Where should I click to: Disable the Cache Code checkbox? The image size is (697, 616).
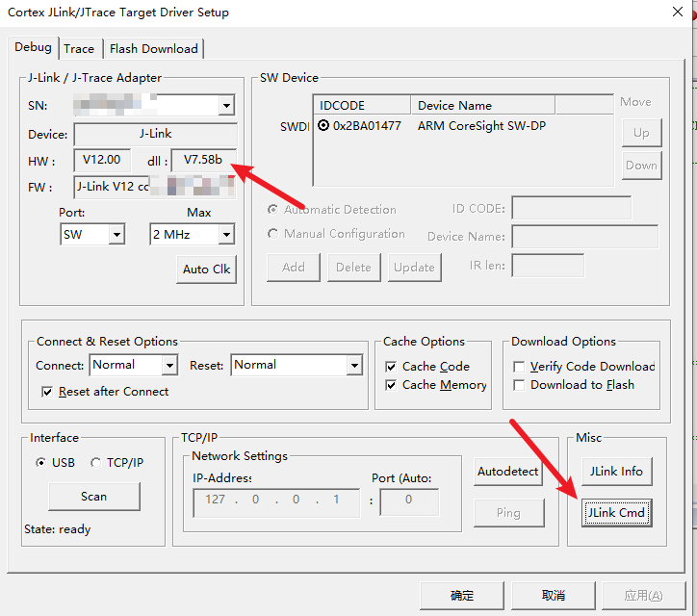tap(392, 367)
